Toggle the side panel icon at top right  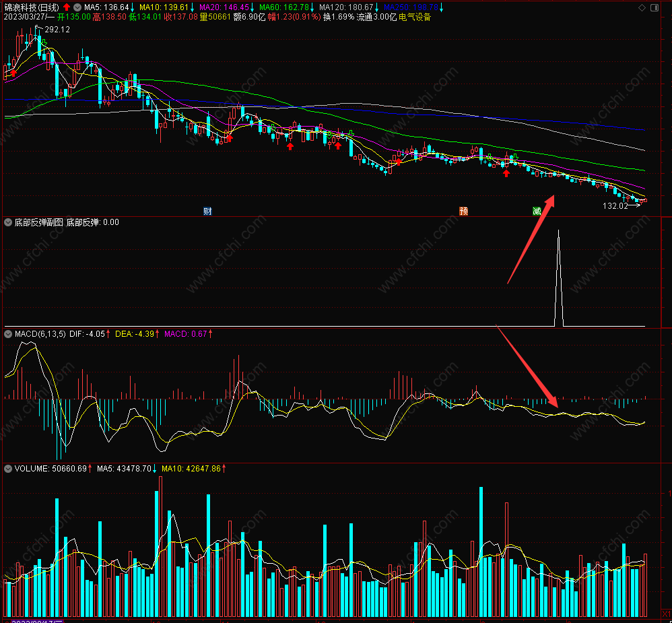tap(654, 7)
